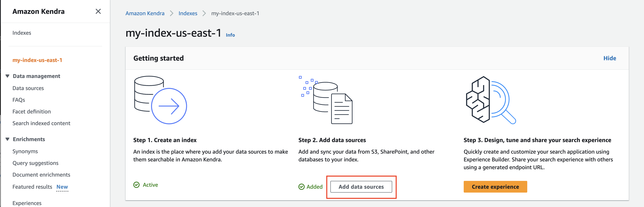Open Indexes in the sidebar

tap(22, 33)
